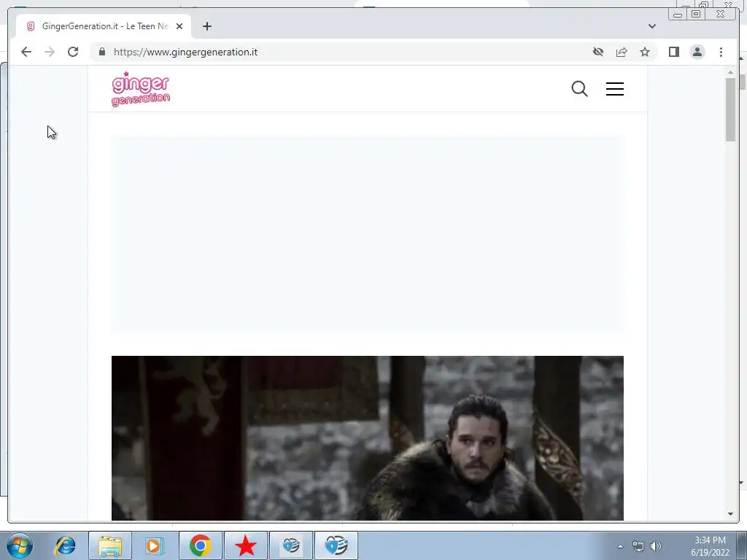Open the clock showing 3:34 PM
Viewport: 747px width, 560px height.
pos(710,546)
